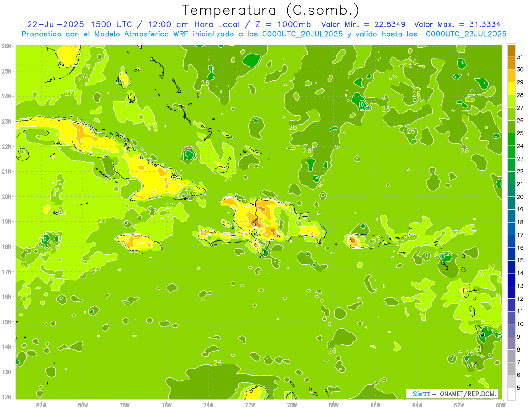Click the yellow colorbar swatch between 28 and 29
532x411 pixels.
(511, 89)
